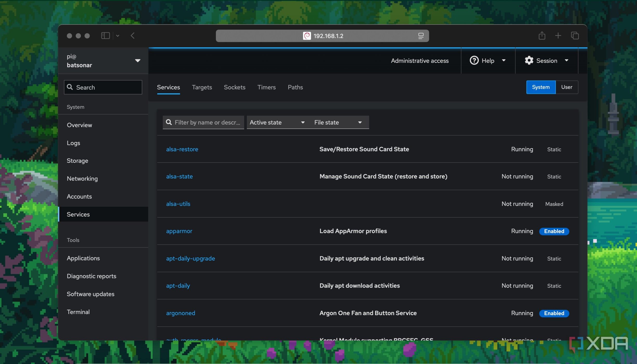The width and height of the screenshot is (637, 364).
Task: Click the magnifier icon in the filter field
Action: pyautogui.click(x=169, y=122)
